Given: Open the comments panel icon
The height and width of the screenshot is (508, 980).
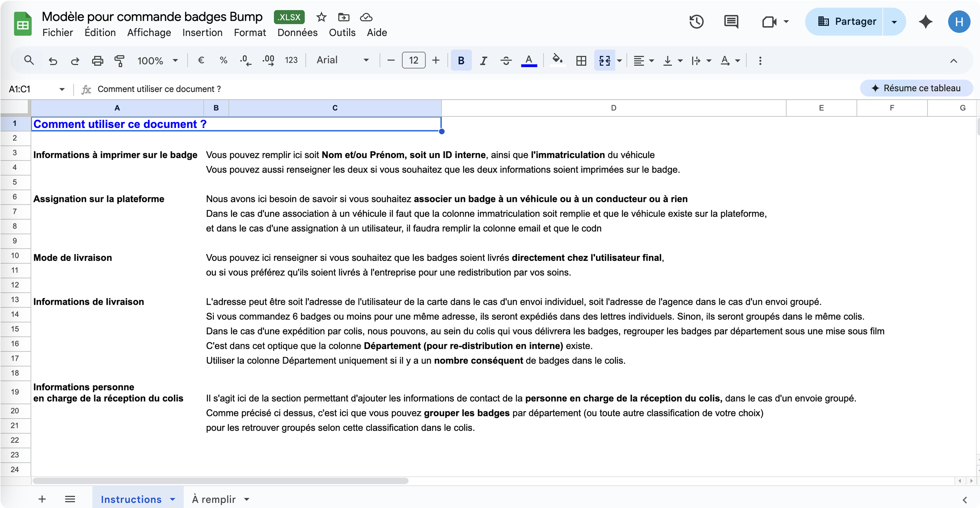Looking at the screenshot, I should point(731,22).
